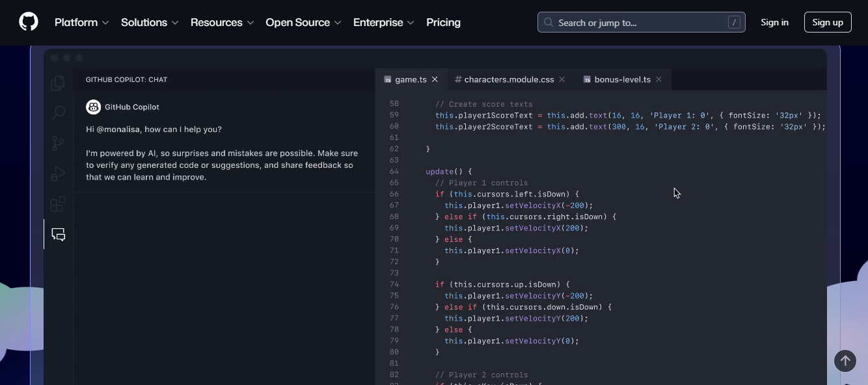Select the Search magnifier icon in sidebar

58,113
